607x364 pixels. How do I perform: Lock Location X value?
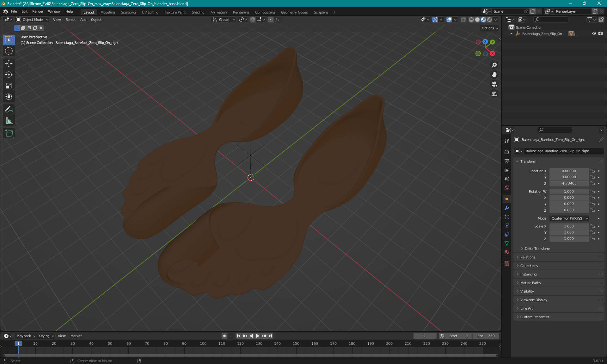(x=593, y=171)
